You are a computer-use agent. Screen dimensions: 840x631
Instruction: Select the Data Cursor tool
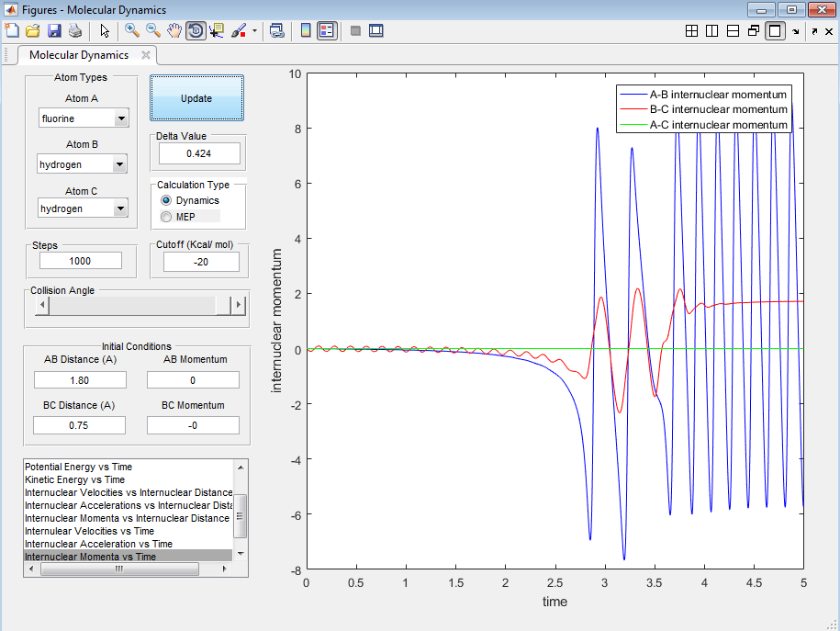tap(217, 30)
